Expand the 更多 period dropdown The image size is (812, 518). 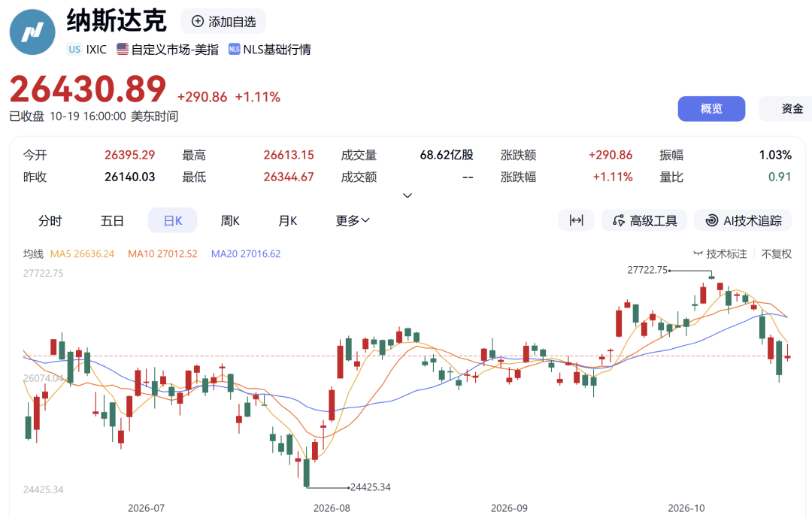352,221
